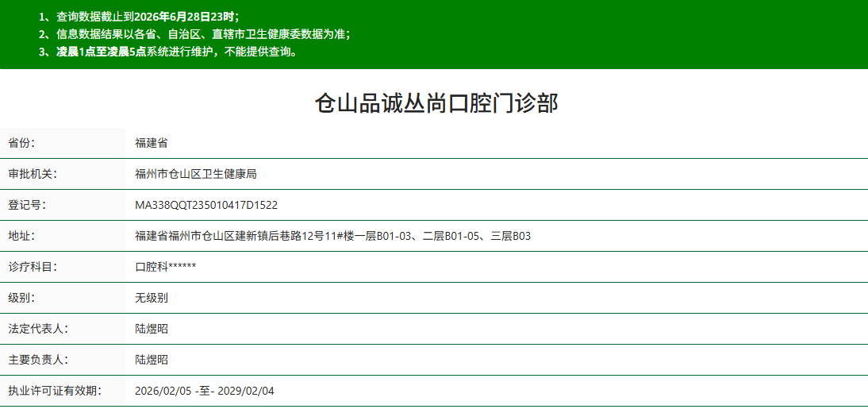This screenshot has height=409, width=868.
Task: Select the 执业许可证有效期 label
Action: pyautogui.click(x=55, y=392)
